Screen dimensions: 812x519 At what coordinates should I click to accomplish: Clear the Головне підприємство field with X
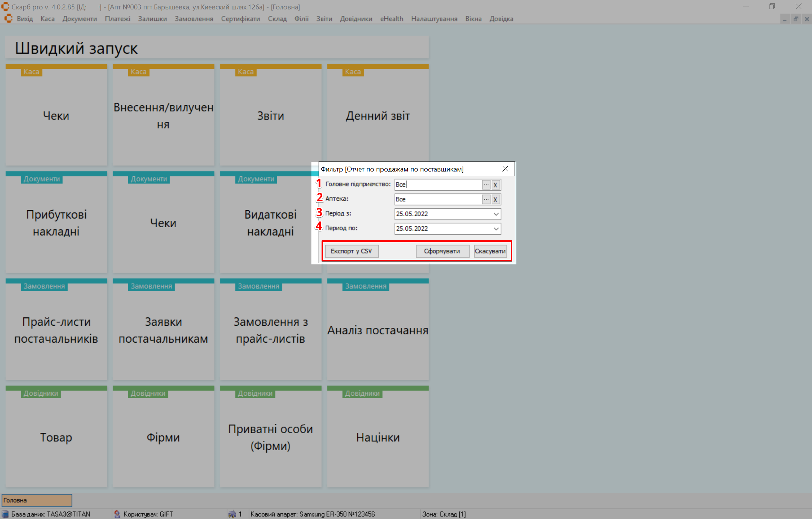pos(496,185)
